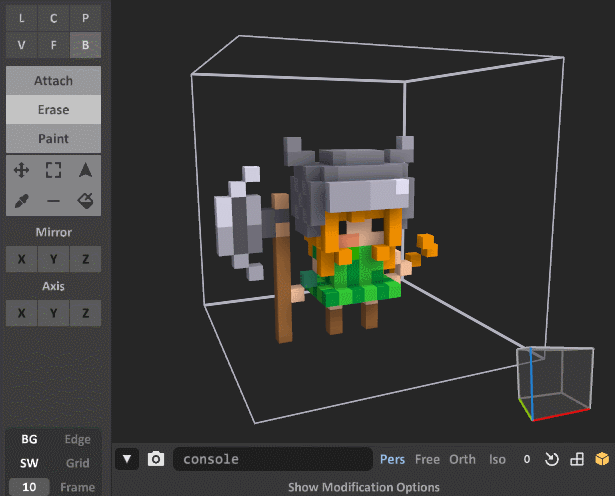Toggle Mirror X

(x=22, y=259)
